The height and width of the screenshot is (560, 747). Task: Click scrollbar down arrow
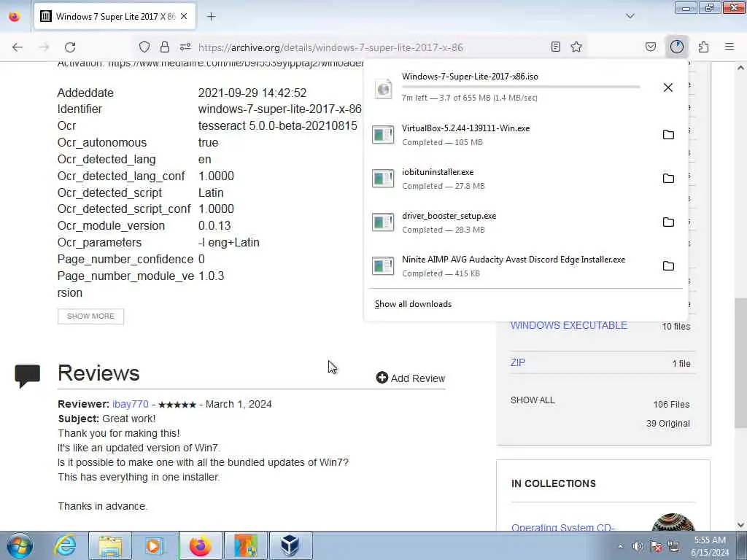740,525
